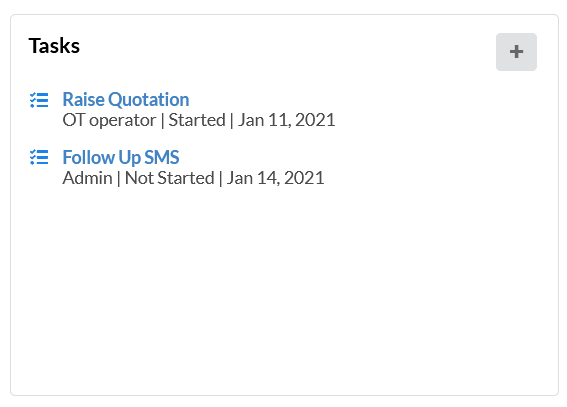Click the Not Started status label
Screen dimensions: 567x407
pos(169,178)
